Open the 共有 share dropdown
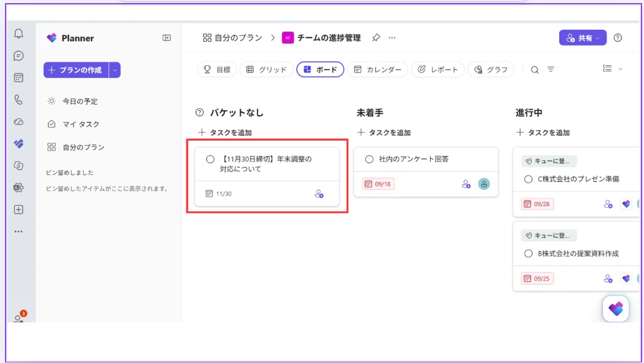 point(582,38)
